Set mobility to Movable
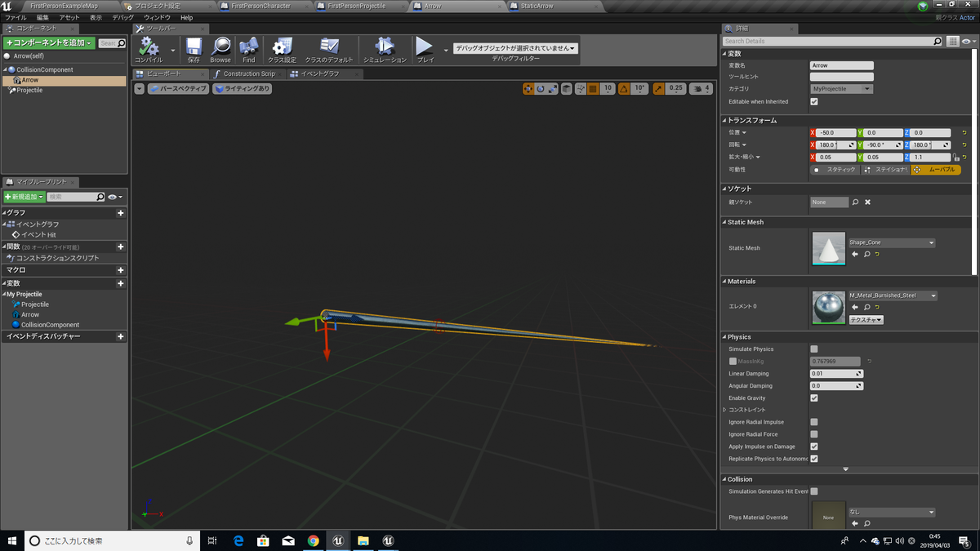 936,170
